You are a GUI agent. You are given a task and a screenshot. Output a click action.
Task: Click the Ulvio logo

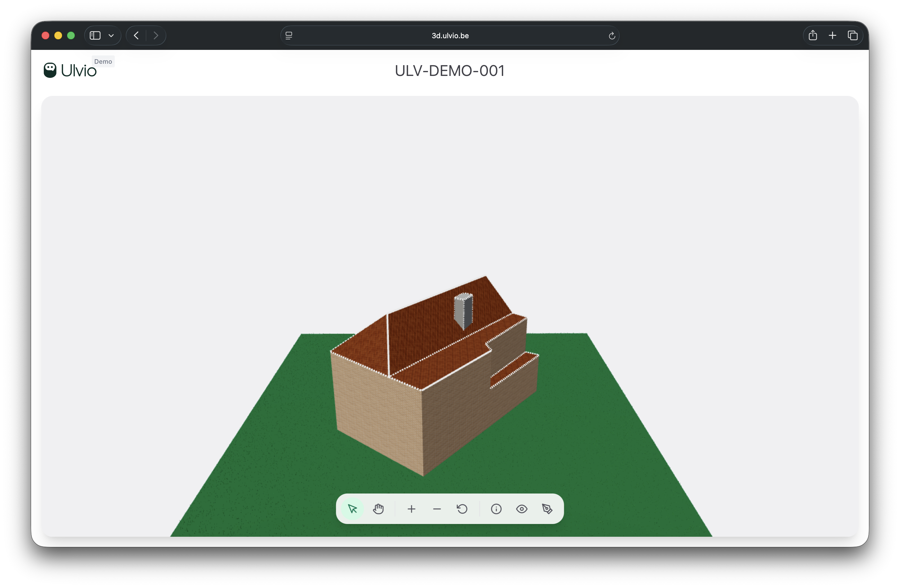point(70,70)
